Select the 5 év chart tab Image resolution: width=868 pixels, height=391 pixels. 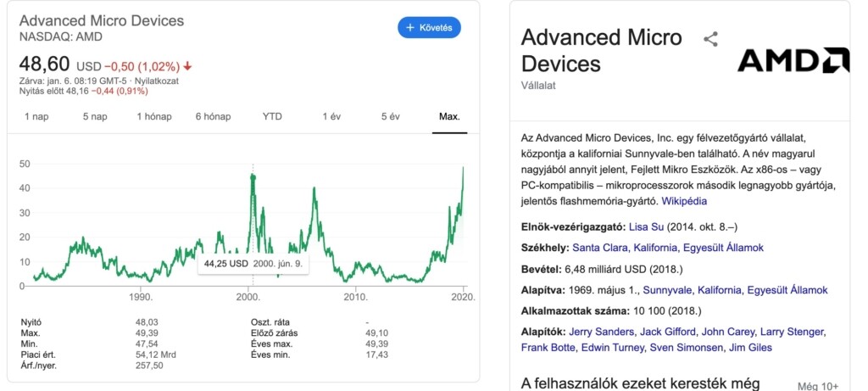click(x=390, y=116)
